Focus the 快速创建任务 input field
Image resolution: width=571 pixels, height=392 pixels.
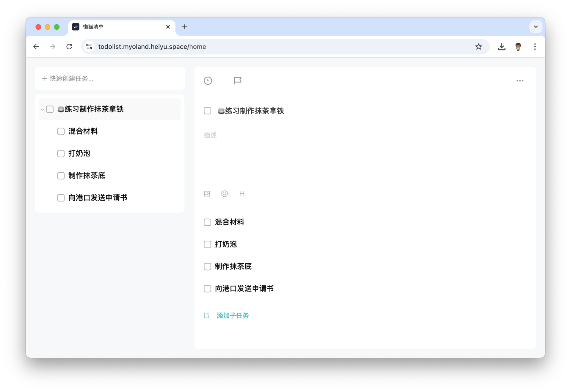[110, 78]
